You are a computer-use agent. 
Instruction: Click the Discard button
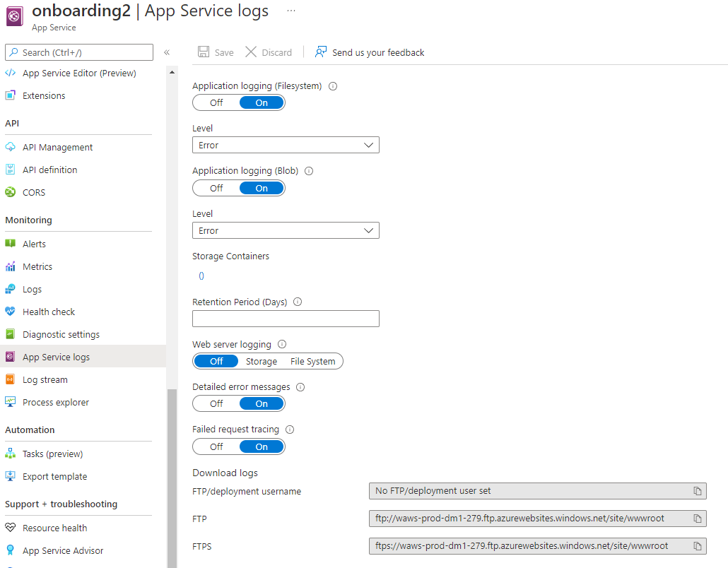(269, 52)
